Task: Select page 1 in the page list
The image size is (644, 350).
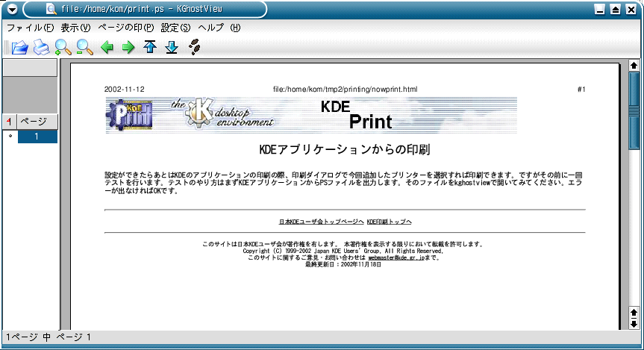Action: (37, 137)
